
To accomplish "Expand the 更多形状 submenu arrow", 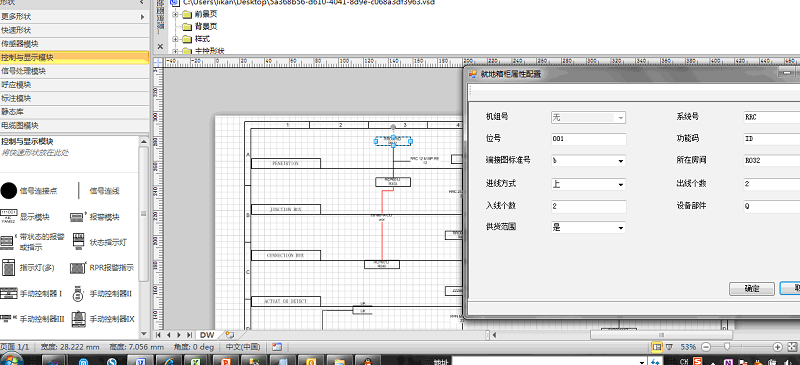I will [142, 17].
